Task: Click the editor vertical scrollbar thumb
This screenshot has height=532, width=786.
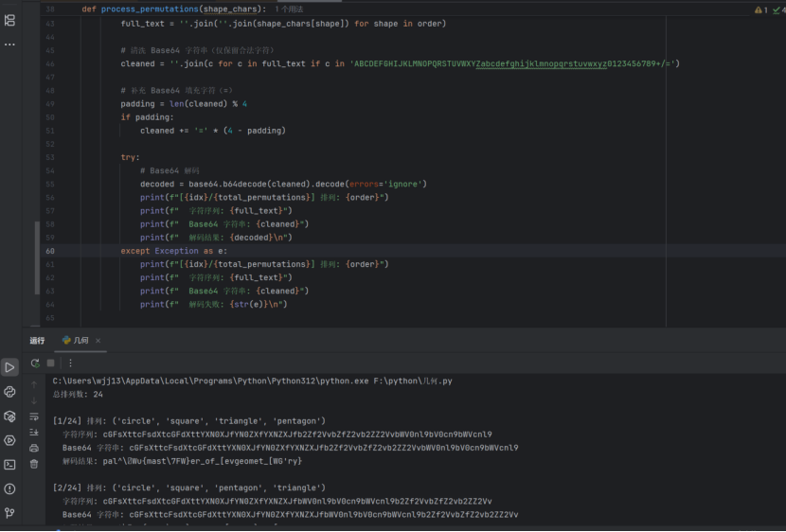Action: [x=37, y=257]
